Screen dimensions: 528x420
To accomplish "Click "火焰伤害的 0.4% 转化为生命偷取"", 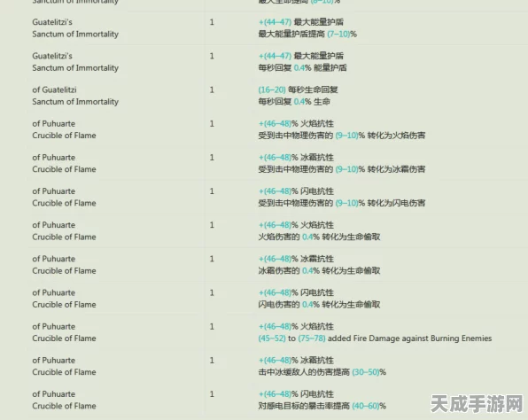I will tap(319, 237).
